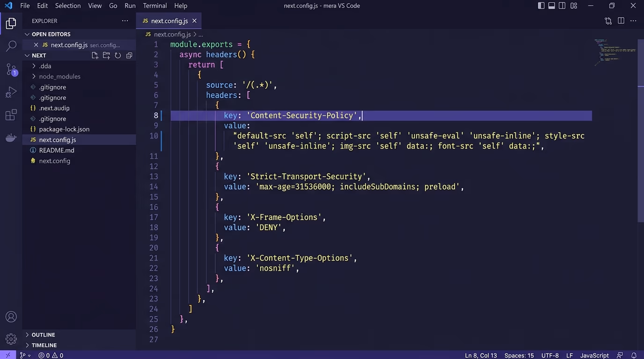The image size is (644, 359).
Task: Open the breadcrumb ellipsis after next.config.js
Action: 200,35
